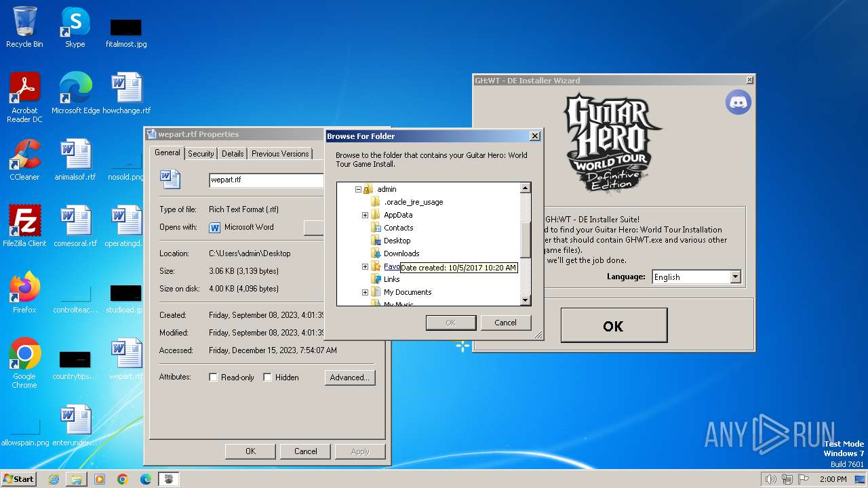
Task: Open Chrome from the taskbar
Action: coord(123,479)
